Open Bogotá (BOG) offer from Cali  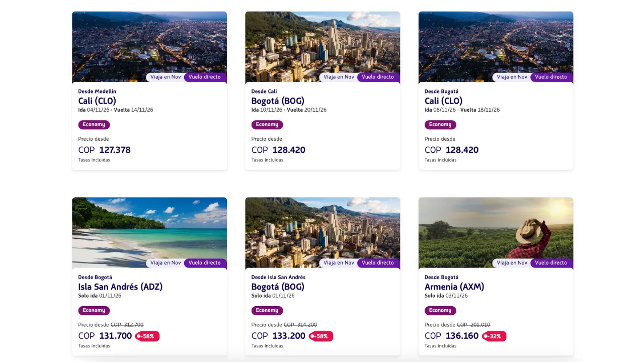(x=278, y=101)
